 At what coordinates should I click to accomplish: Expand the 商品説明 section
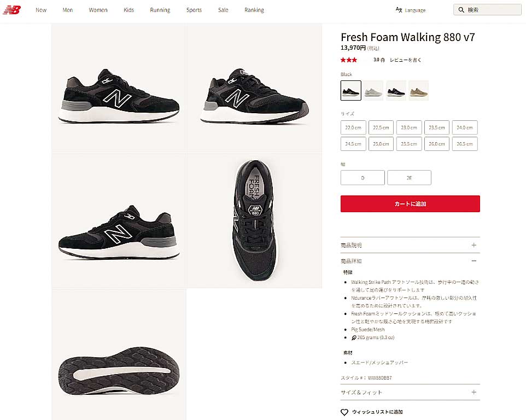(474, 245)
